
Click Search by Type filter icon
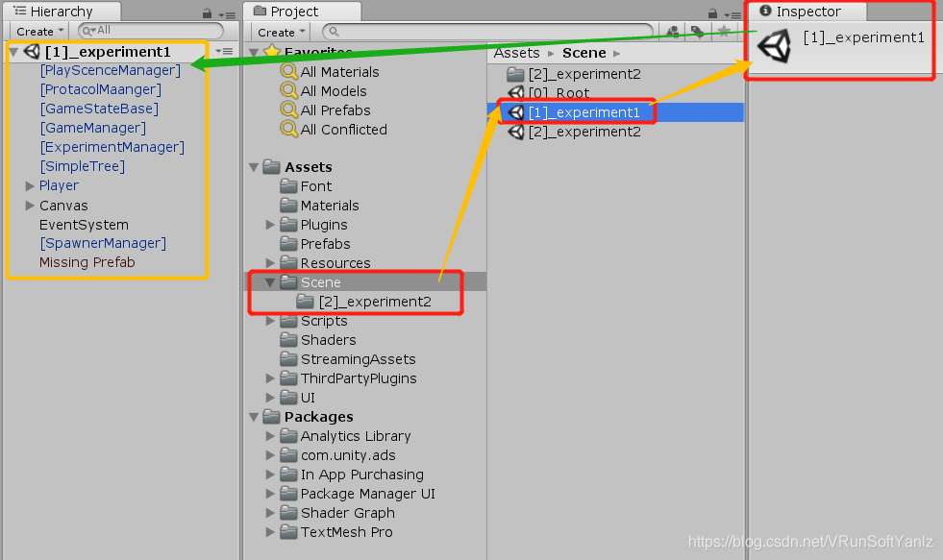coord(674,32)
